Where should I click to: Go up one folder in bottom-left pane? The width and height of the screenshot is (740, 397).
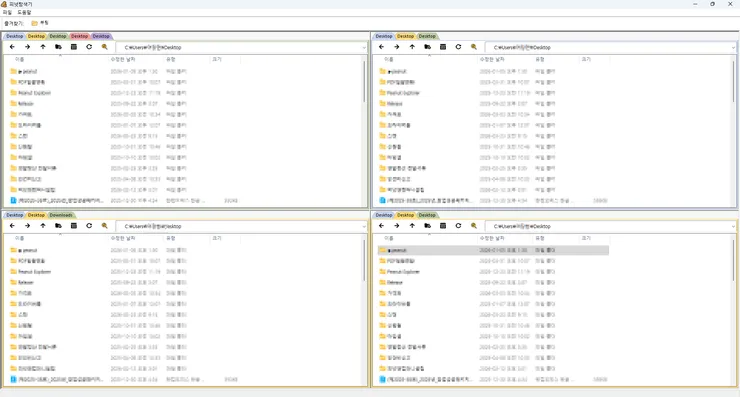[43, 226]
